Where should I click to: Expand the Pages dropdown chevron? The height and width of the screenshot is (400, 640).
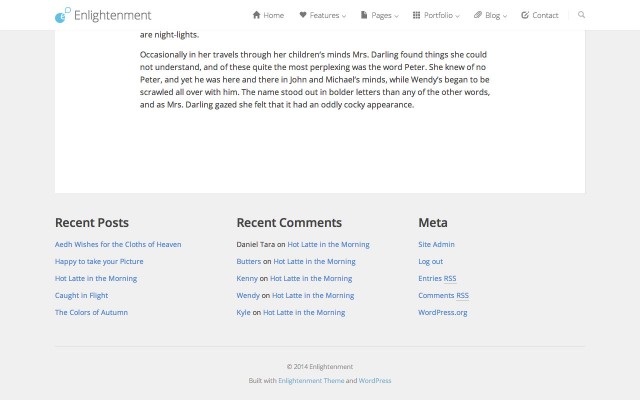coord(396,16)
